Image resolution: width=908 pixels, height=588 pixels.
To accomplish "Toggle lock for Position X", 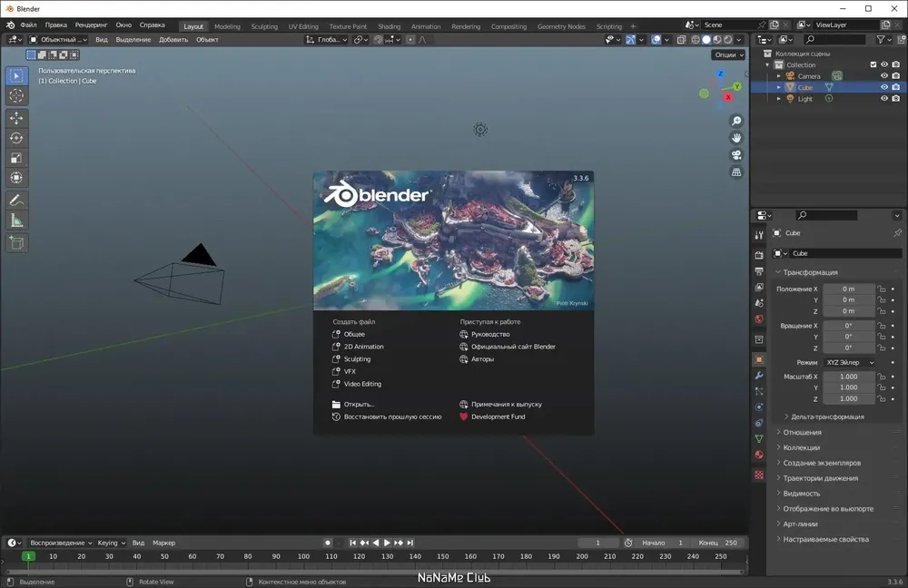I will click(882, 289).
